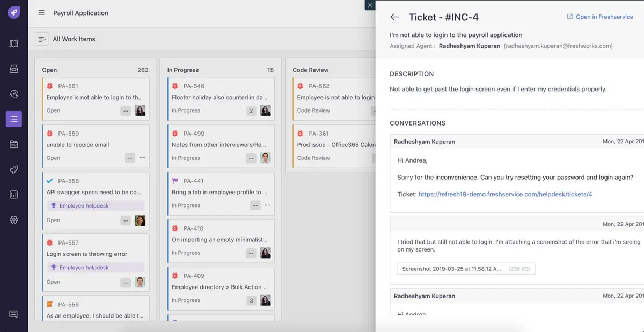Open the reports chart icon in the sidebar

14,195
